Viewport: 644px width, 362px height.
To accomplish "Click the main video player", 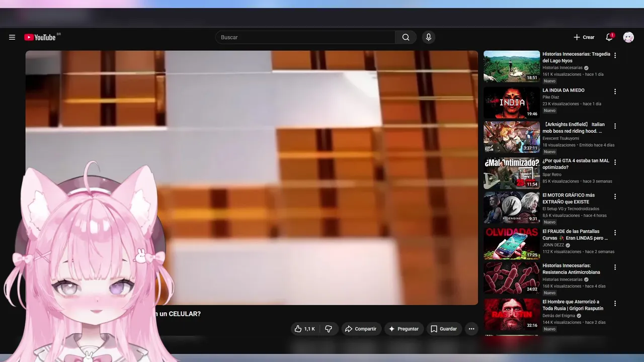I will pos(252,177).
